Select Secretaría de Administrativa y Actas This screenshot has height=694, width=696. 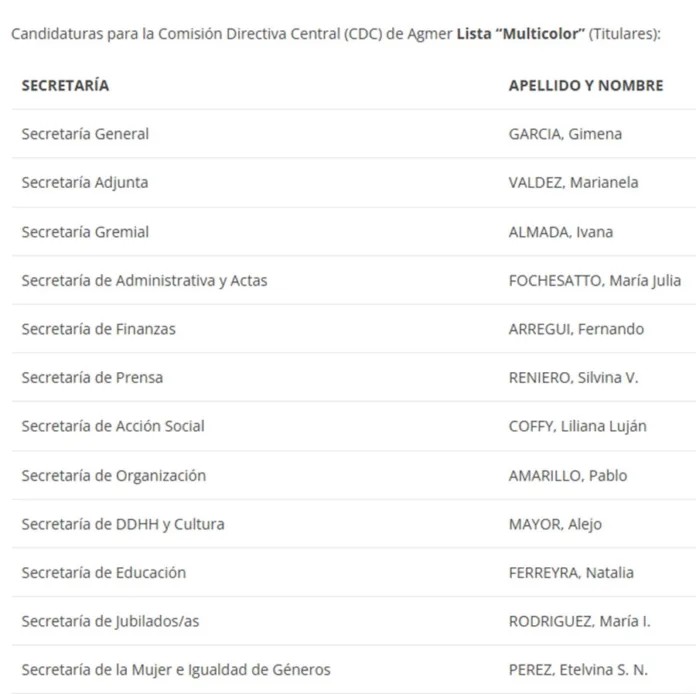click(x=144, y=280)
